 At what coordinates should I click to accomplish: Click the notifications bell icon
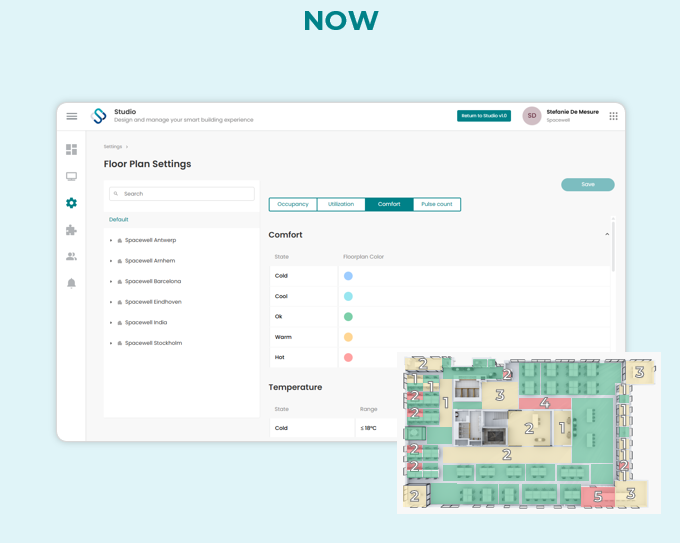(x=72, y=283)
